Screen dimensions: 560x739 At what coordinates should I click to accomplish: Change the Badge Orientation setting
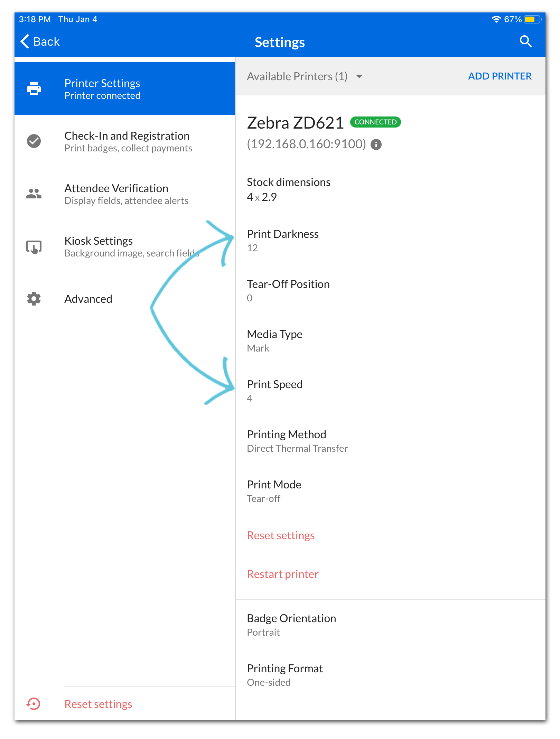[391, 625]
